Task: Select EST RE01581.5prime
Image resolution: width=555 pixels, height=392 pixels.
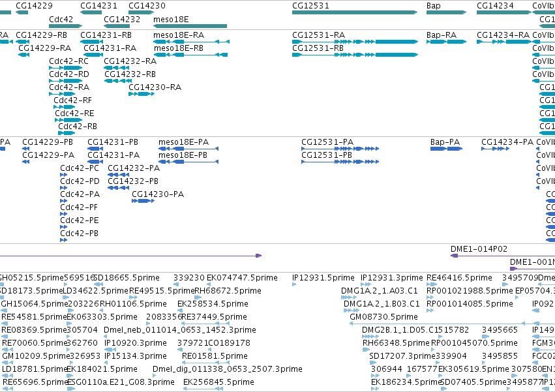Action: 215,357
